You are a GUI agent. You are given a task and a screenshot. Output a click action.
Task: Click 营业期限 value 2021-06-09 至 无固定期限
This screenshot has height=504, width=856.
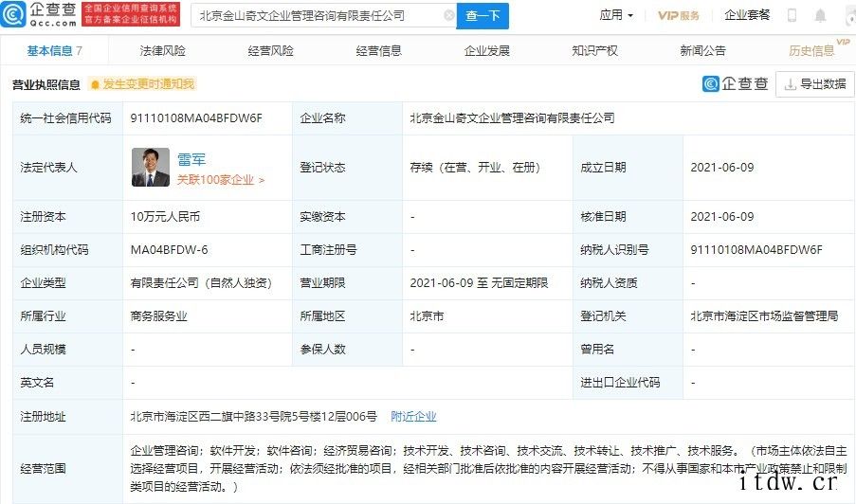(479, 283)
